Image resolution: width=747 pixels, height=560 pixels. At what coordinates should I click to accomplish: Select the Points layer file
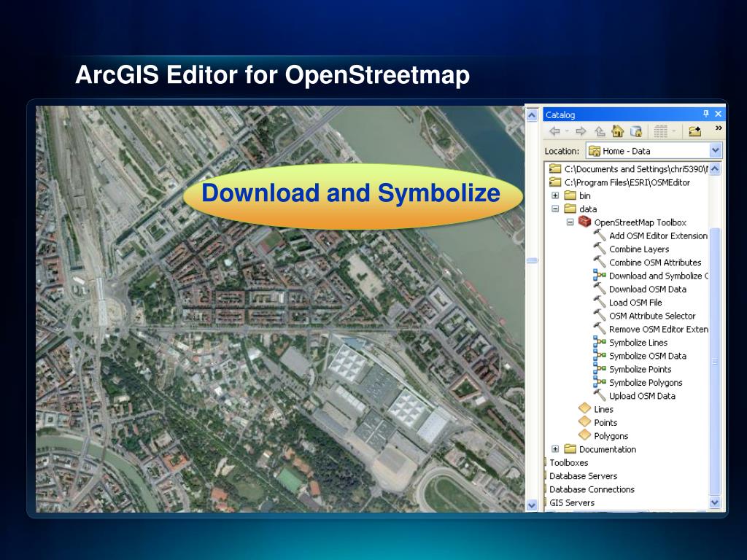(x=605, y=422)
